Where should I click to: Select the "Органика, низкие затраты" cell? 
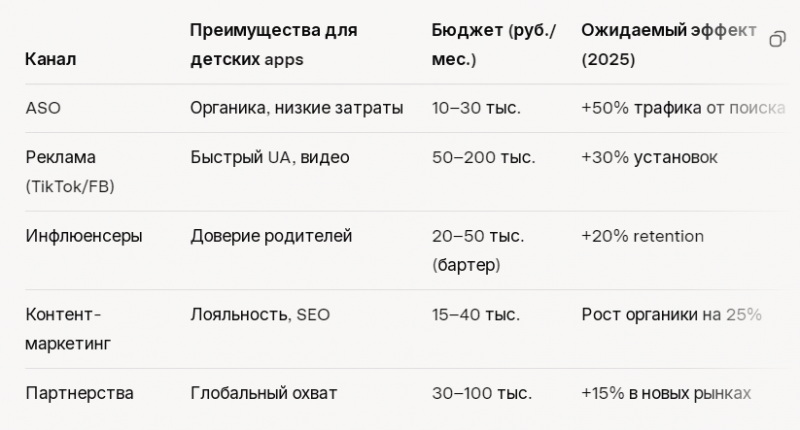tap(296, 107)
